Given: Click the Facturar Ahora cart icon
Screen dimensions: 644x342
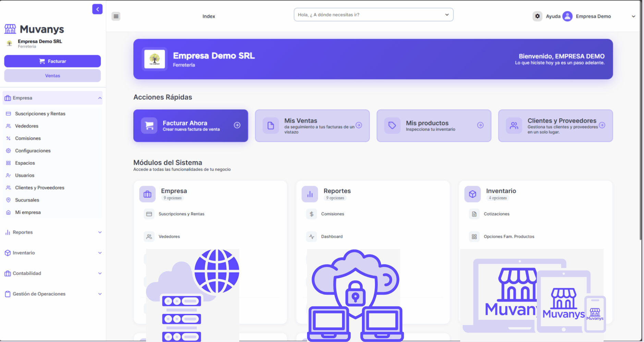Looking at the screenshot, I should click(x=149, y=125).
